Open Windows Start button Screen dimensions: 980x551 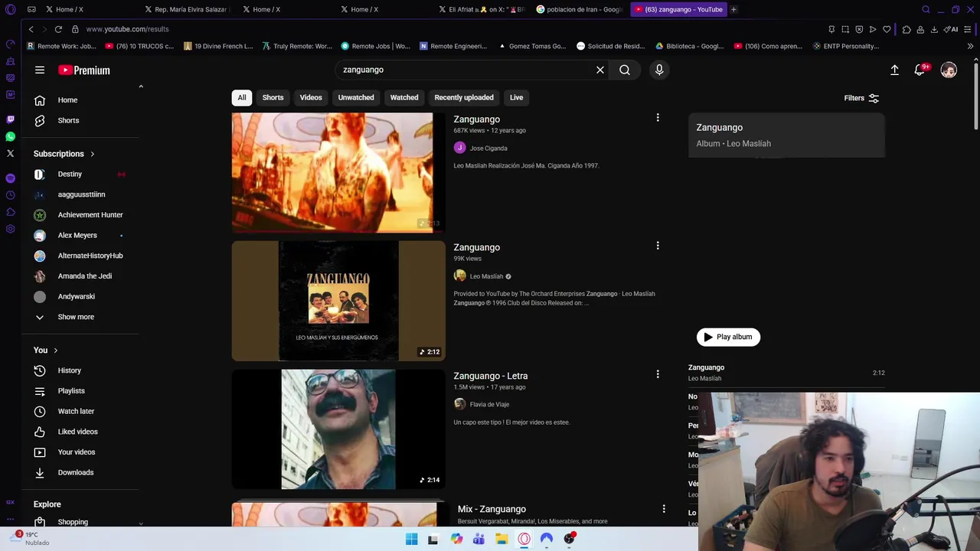(x=411, y=539)
